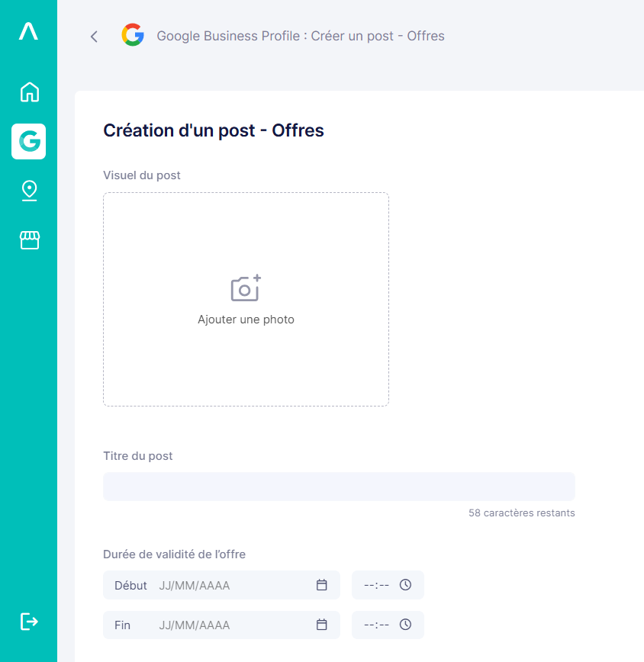644x662 pixels.
Task: Open clock picker for Fin time
Action: point(405,625)
